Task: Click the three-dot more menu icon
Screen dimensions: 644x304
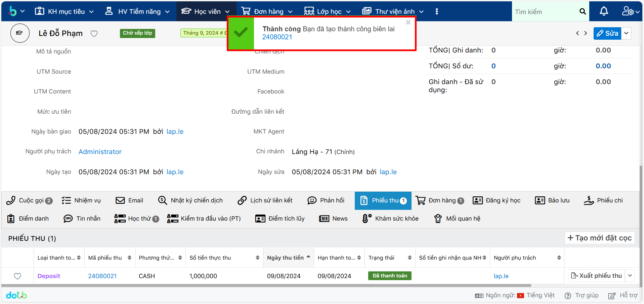Action: tap(437, 11)
